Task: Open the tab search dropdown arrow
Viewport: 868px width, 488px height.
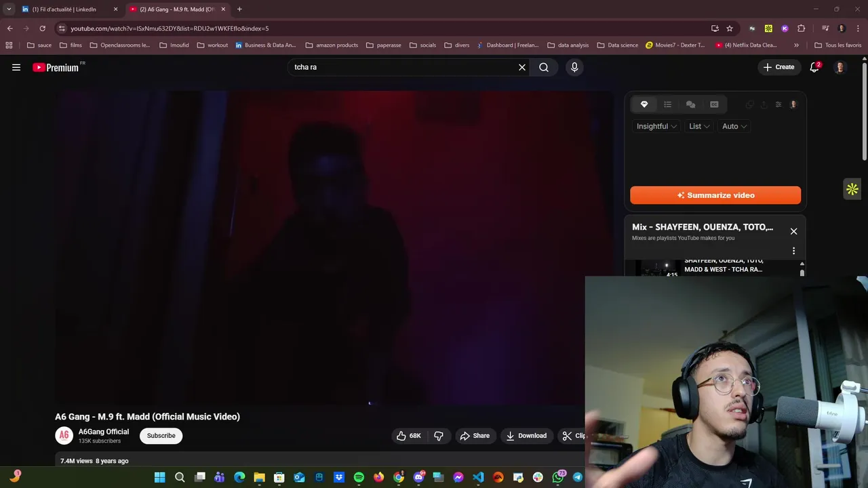Action: pyautogui.click(x=9, y=9)
